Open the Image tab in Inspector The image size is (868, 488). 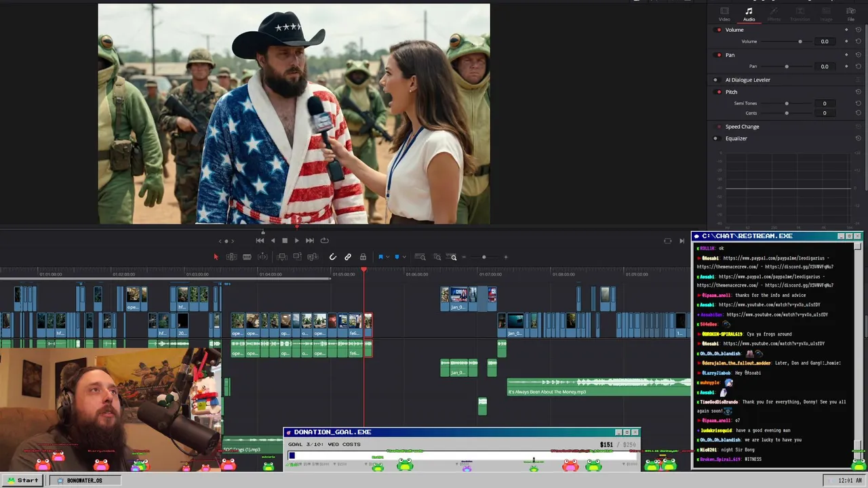point(826,14)
